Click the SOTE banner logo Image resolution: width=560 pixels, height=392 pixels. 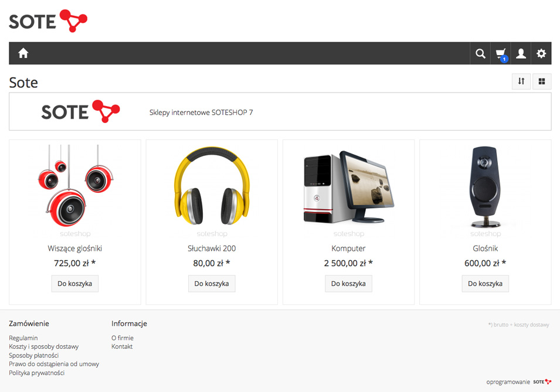(80, 111)
